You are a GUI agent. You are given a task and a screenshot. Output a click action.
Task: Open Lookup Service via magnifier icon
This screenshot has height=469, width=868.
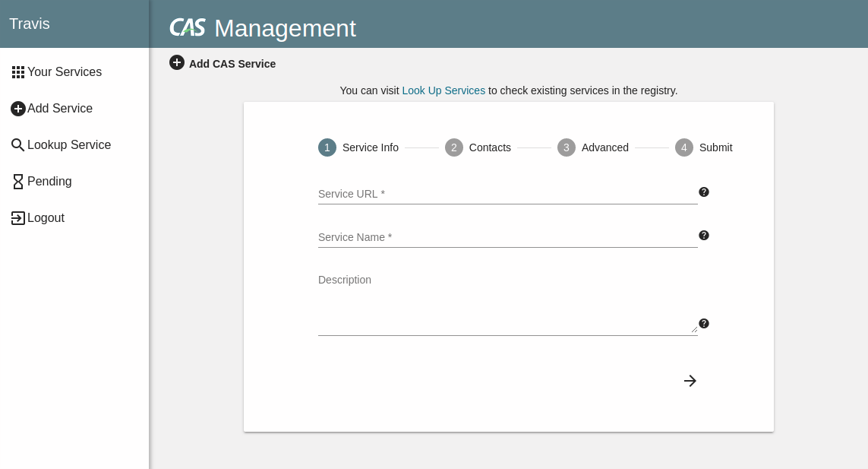click(17, 144)
